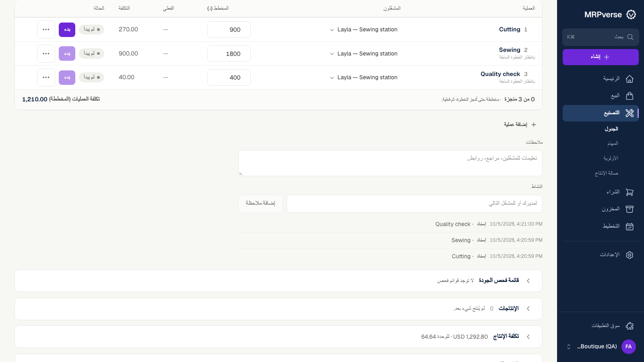Viewport: 644px width, 362px height.
Task: Open more options for Quality check row
Action: coord(46,77)
